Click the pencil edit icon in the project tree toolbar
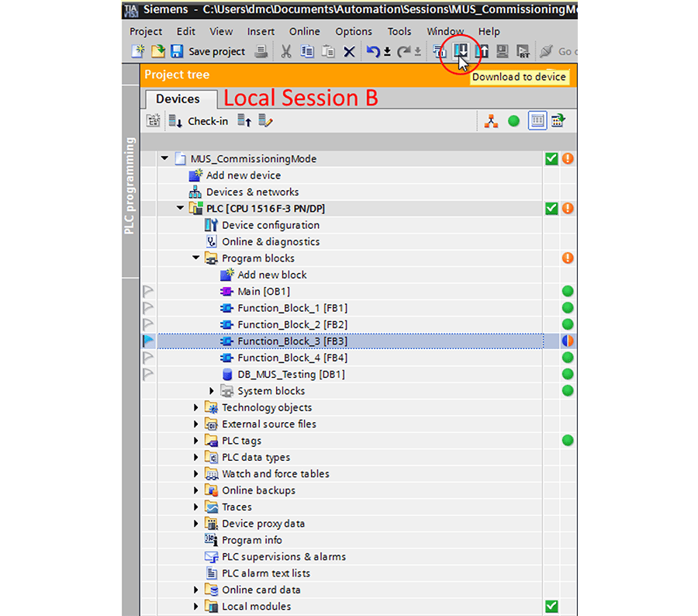 (265, 120)
